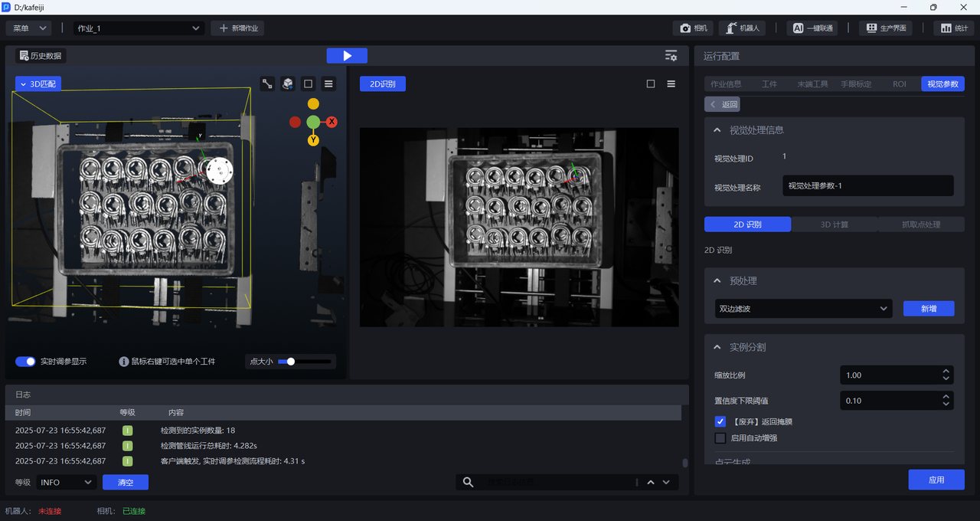
Task: Open the camera (相机) panel
Action: pyautogui.click(x=693, y=28)
